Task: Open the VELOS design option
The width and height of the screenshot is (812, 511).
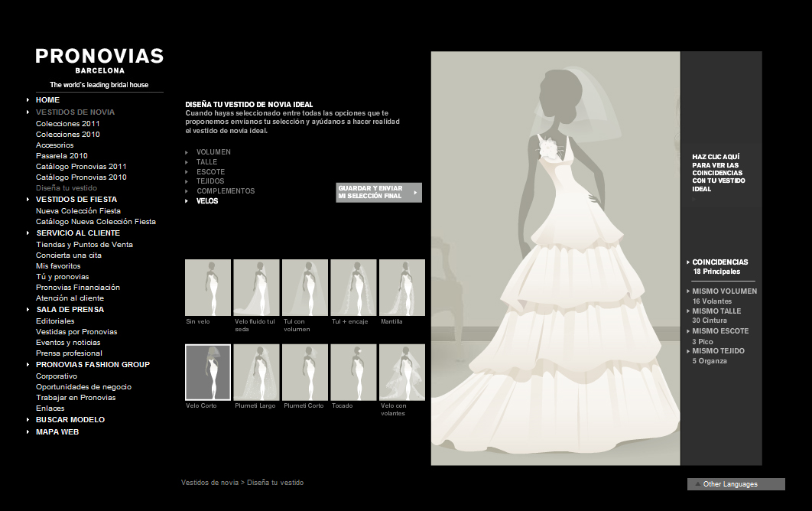Action: point(207,201)
